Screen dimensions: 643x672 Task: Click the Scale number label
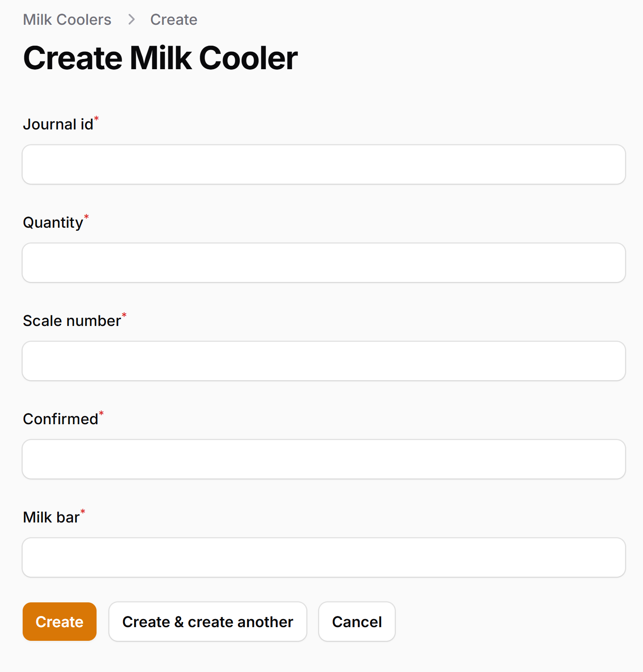pos(72,321)
